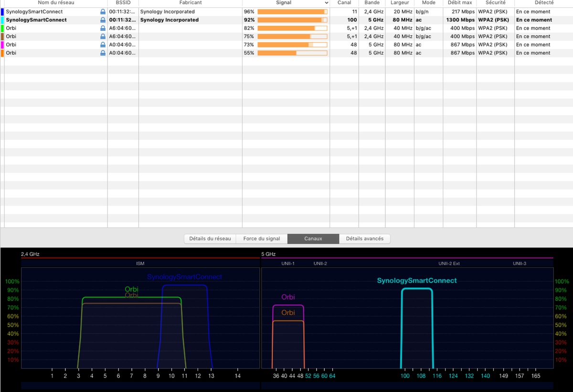This screenshot has height=392, width=573.
Task: Click the green Orbi label in 2,4 GHz chart
Action: (131, 289)
